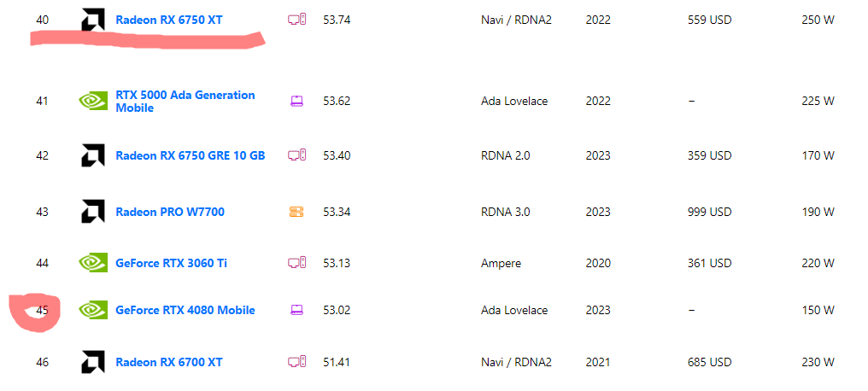
Task: Go to the GeForce RTX 3060 Ti link
Action: tap(171, 263)
